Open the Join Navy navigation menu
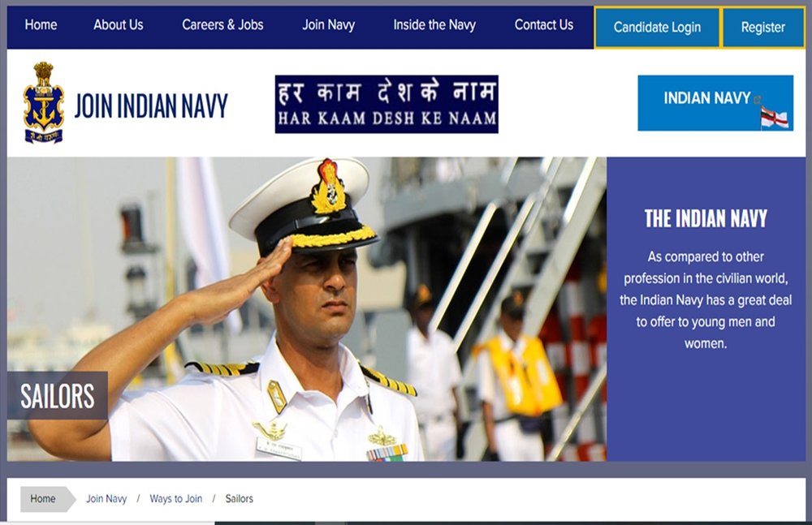The height and width of the screenshot is (525, 812). point(328,25)
